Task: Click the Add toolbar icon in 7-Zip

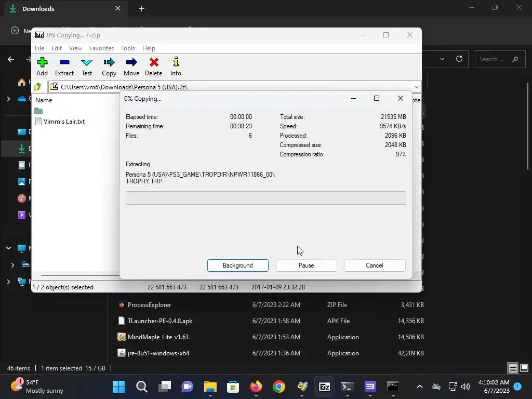Action: click(x=42, y=66)
